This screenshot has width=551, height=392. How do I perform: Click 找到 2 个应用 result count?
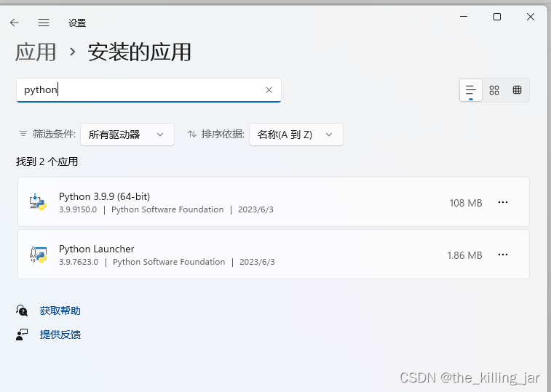[x=47, y=162]
